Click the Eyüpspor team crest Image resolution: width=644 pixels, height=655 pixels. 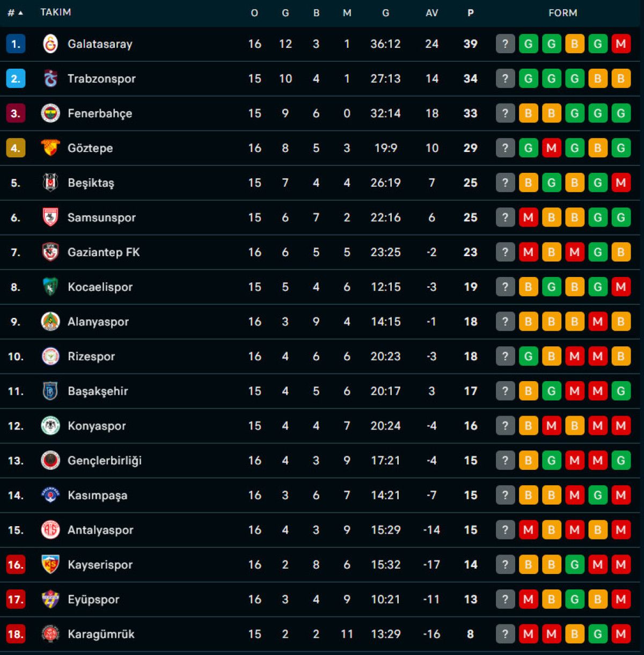pyautogui.click(x=50, y=600)
